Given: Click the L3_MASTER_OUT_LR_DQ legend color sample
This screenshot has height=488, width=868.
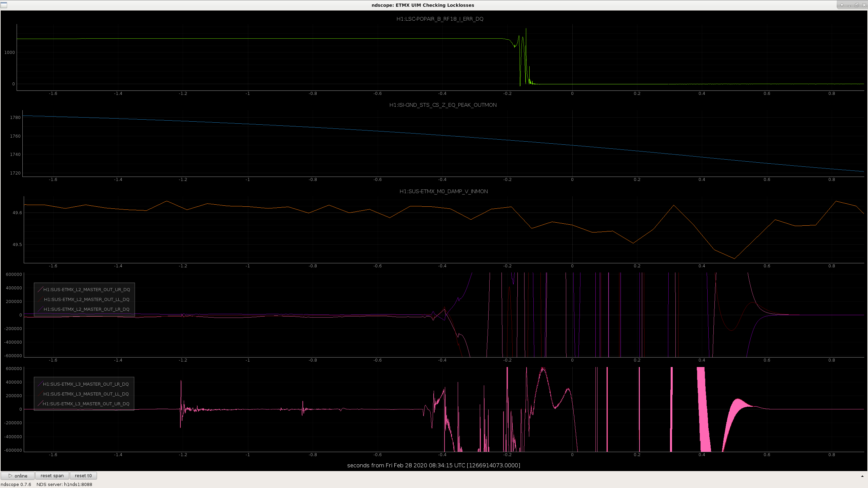Looking at the screenshot, I should [x=40, y=384].
